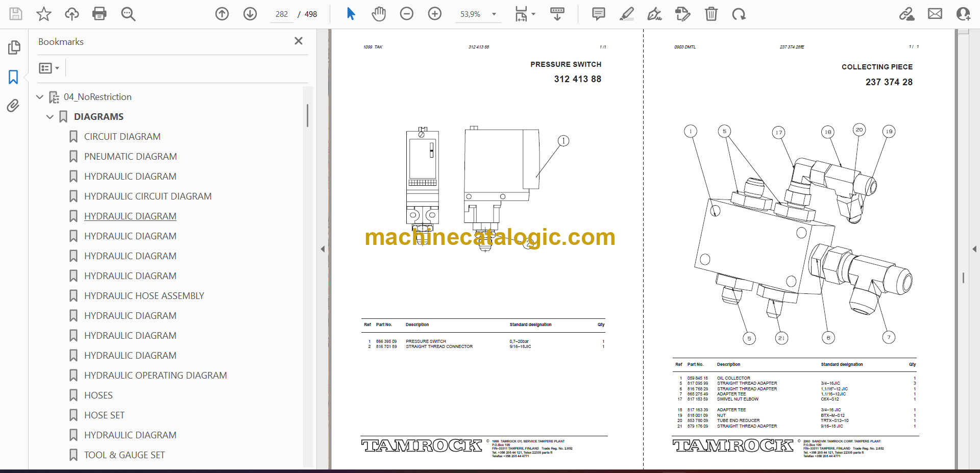Go to previous page arrow

tap(222, 14)
